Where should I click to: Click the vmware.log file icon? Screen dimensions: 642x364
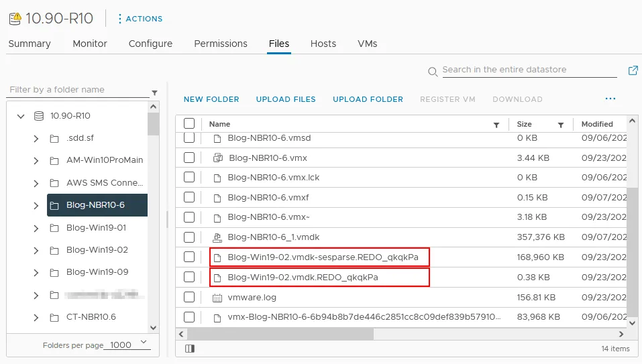tap(217, 297)
